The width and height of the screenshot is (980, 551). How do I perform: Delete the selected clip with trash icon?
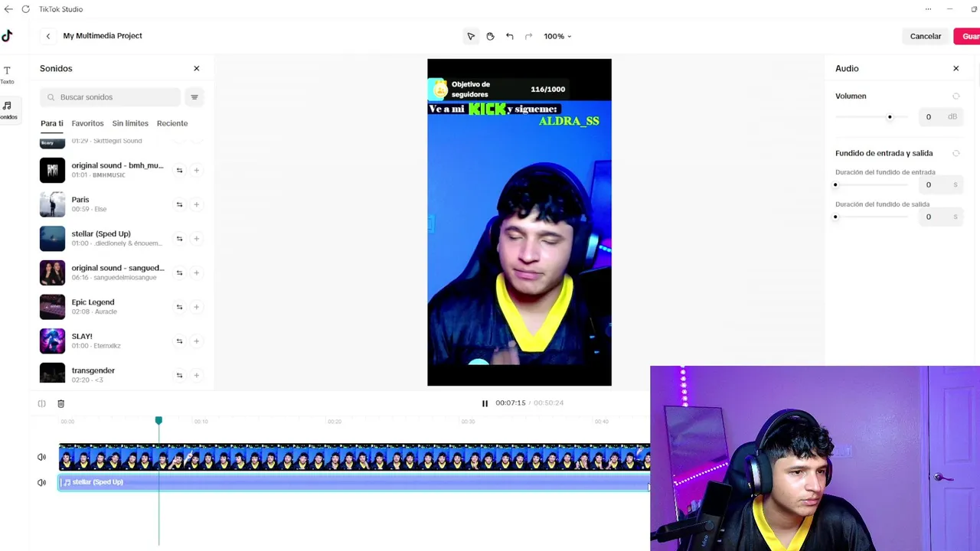pyautogui.click(x=60, y=403)
